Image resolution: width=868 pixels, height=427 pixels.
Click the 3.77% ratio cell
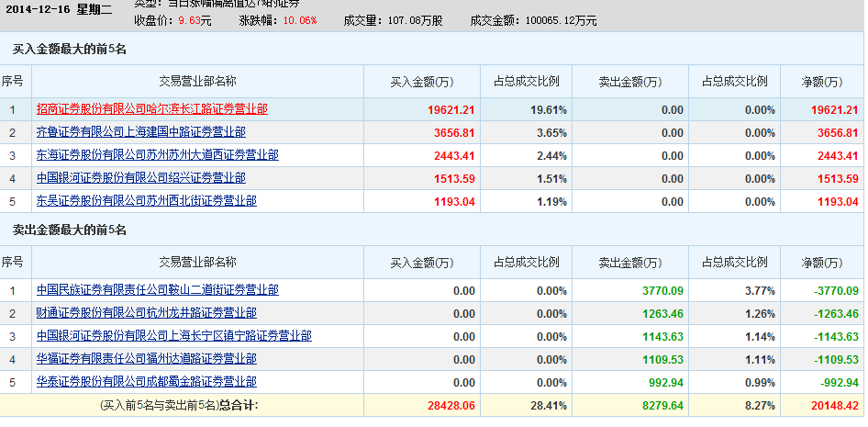(x=760, y=291)
